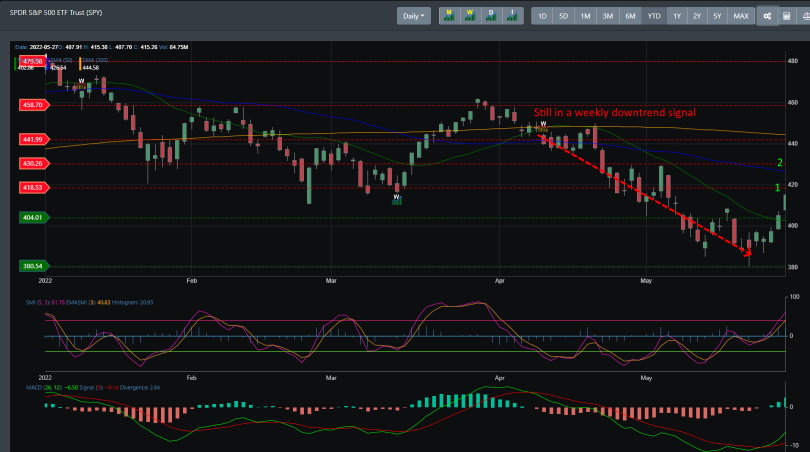Click the weekly (W) chart icon
The height and width of the screenshot is (452, 810).
coord(470,16)
